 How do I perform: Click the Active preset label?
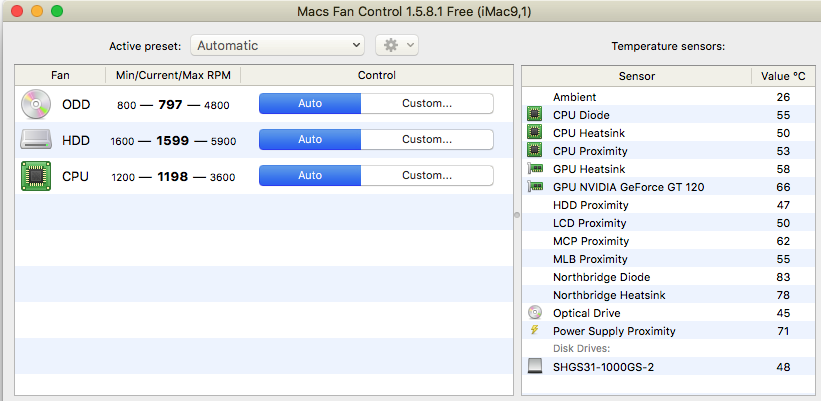(x=145, y=46)
